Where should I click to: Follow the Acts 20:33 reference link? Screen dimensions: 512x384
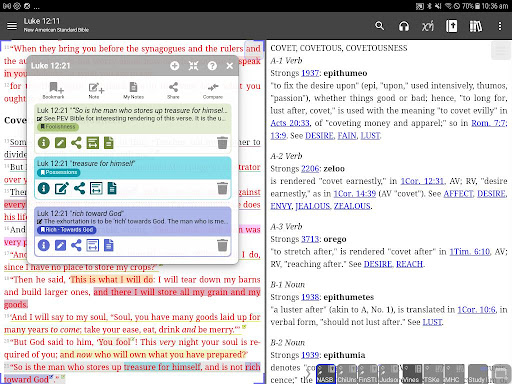pos(290,123)
